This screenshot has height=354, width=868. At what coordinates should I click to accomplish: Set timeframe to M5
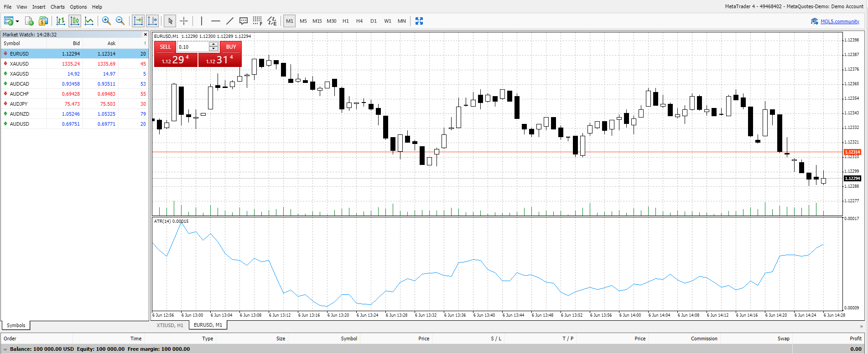pyautogui.click(x=303, y=21)
